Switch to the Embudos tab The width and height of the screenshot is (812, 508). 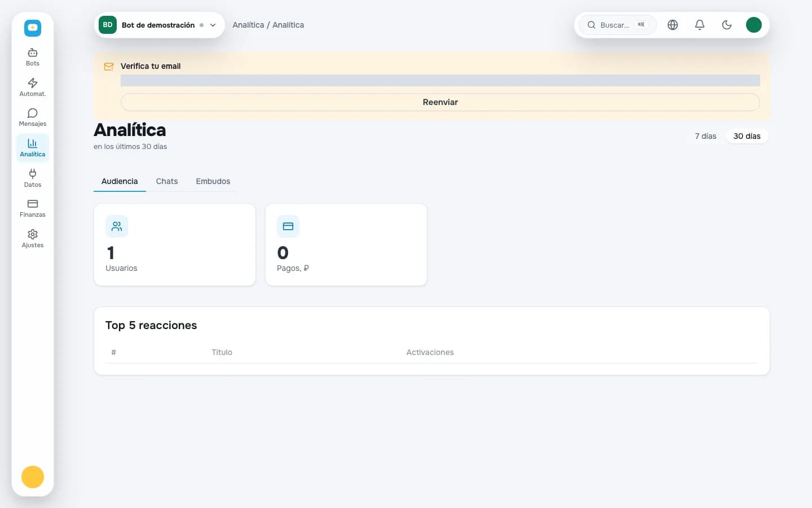[213, 181]
